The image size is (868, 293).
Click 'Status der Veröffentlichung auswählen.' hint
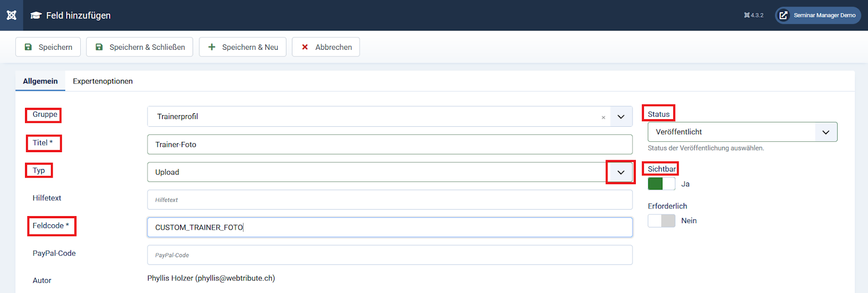[x=706, y=148]
